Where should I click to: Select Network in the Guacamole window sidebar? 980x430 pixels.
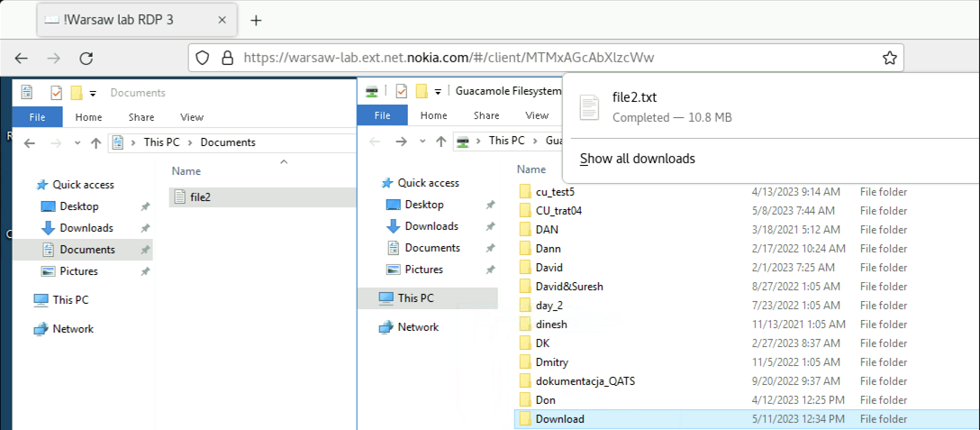(418, 327)
